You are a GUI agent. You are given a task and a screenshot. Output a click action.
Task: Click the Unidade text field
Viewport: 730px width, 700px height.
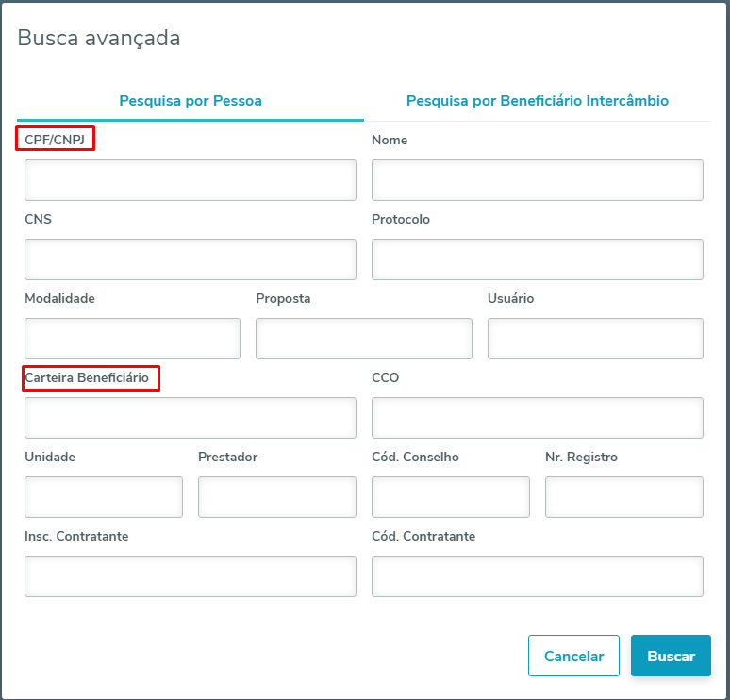(x=104, y=497)
